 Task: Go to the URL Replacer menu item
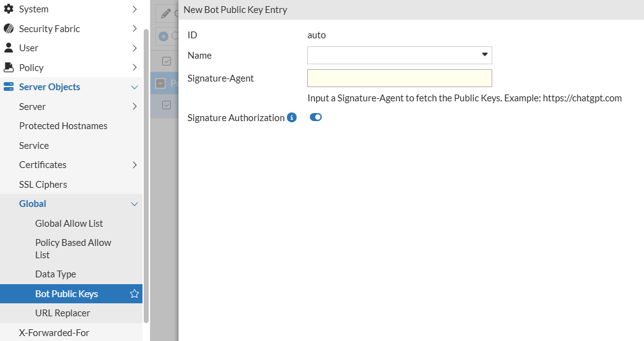pos(62,313)
